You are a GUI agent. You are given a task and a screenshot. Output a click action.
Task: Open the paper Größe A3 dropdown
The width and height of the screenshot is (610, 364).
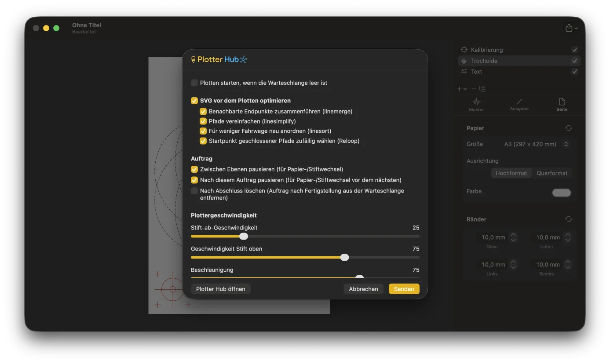pyautogui.click(x=536, y=144)
